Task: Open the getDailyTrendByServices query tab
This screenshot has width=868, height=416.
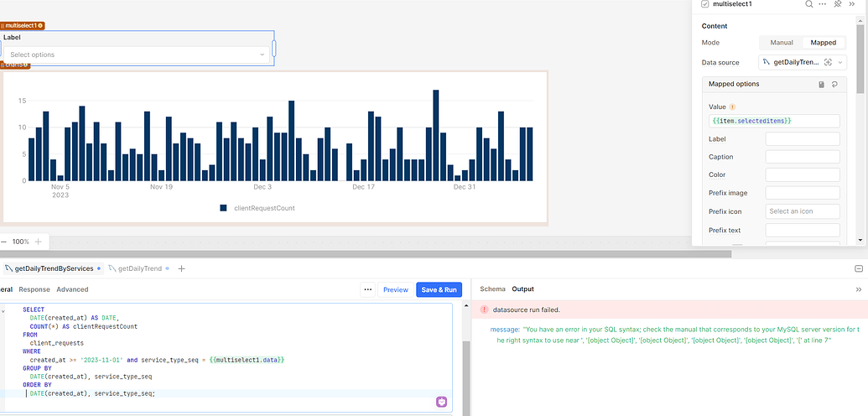Action: click(53, 268)
